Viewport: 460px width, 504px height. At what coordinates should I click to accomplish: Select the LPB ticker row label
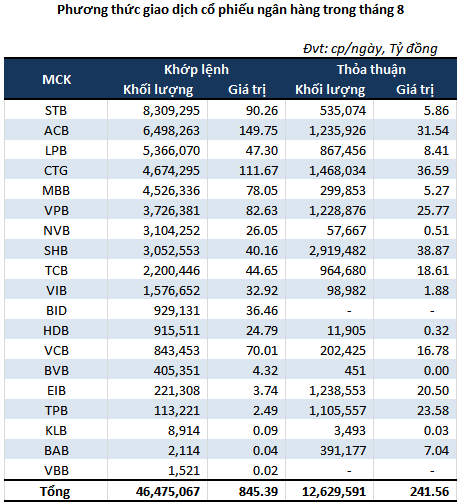click(56, 151)
